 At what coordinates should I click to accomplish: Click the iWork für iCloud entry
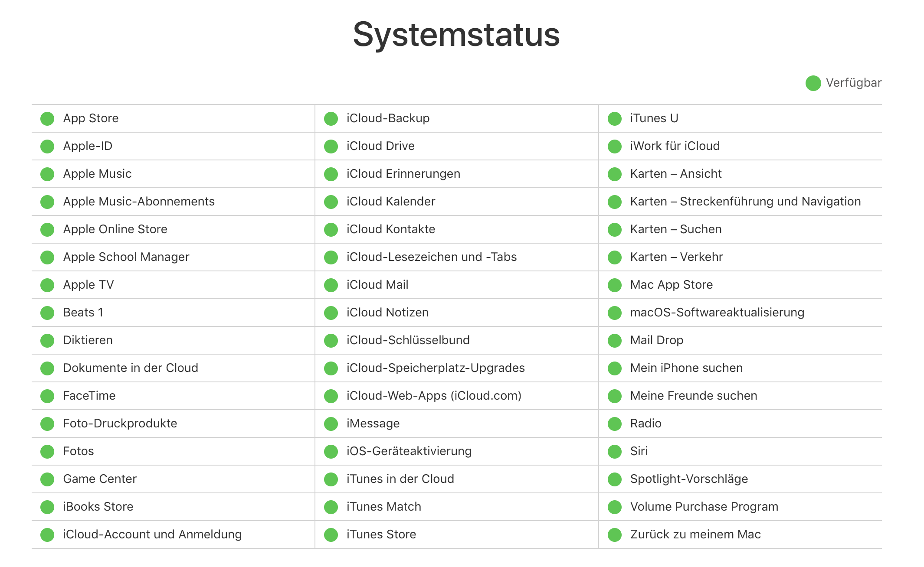pyautogui.click(x=675, y=146)
